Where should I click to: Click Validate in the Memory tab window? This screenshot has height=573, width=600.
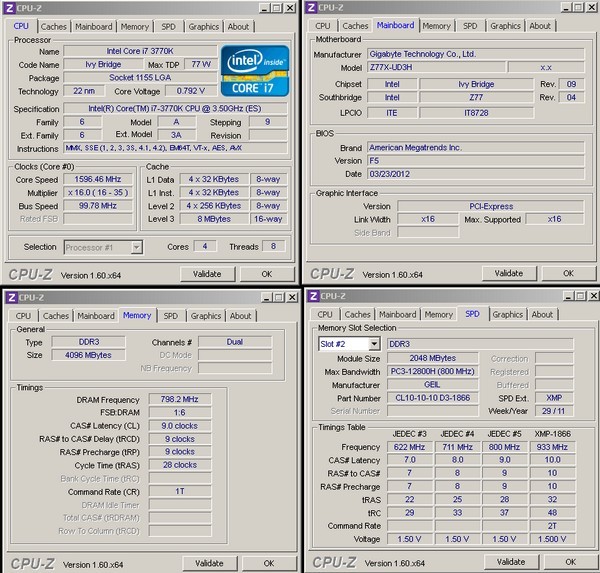point(209,563)
